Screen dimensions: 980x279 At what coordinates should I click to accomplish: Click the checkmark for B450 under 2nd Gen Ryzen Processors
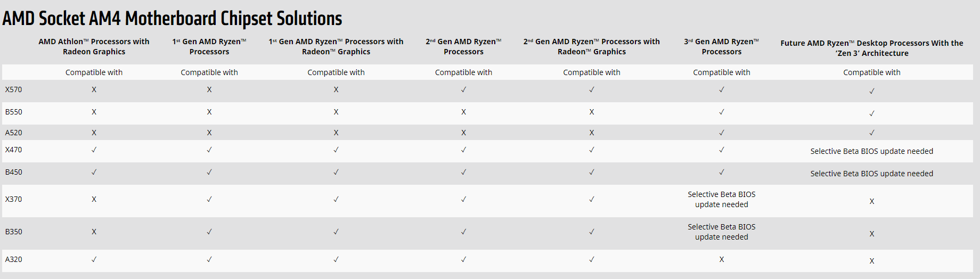(x=463, y=172)
